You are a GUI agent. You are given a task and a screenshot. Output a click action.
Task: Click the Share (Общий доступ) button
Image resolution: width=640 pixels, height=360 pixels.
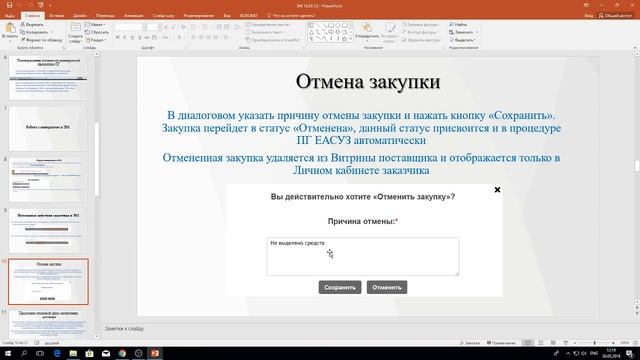point(616,16)
